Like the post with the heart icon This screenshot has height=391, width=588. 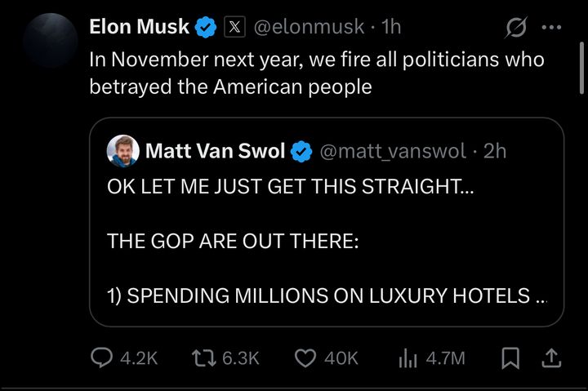(x=305, y=358)
